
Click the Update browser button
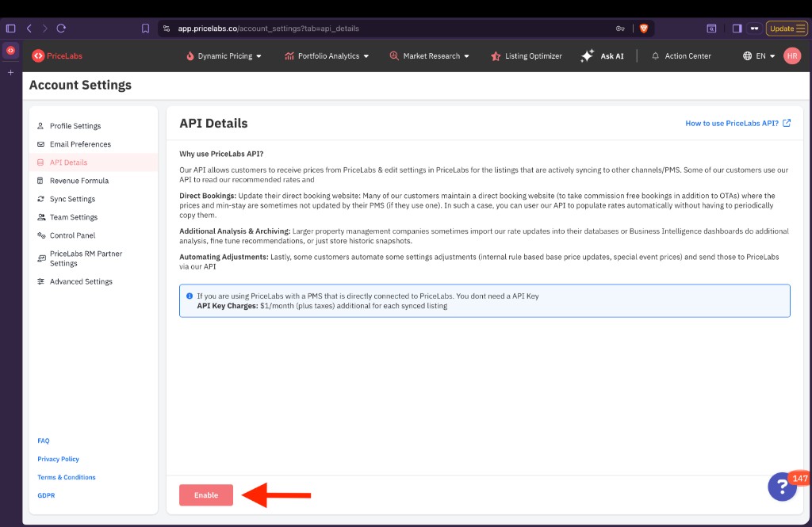coord(787,29)
